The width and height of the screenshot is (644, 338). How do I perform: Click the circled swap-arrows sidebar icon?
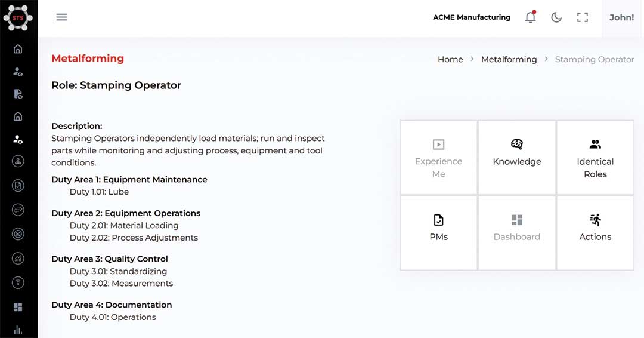[18, 210]
